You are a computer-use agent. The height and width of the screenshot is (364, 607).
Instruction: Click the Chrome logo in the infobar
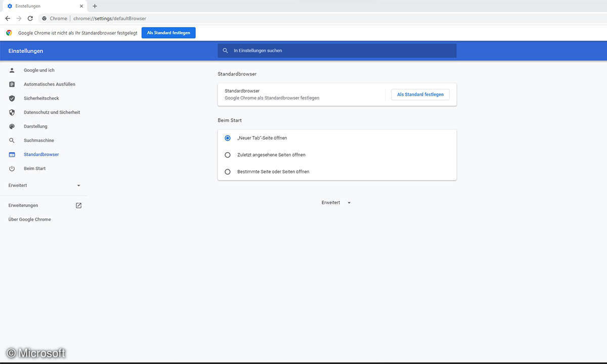tap(9, 33)
